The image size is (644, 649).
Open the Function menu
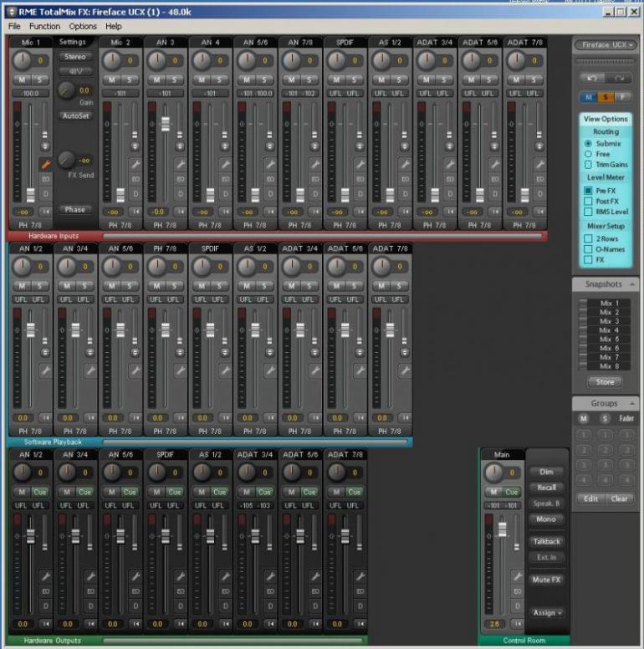44,27
